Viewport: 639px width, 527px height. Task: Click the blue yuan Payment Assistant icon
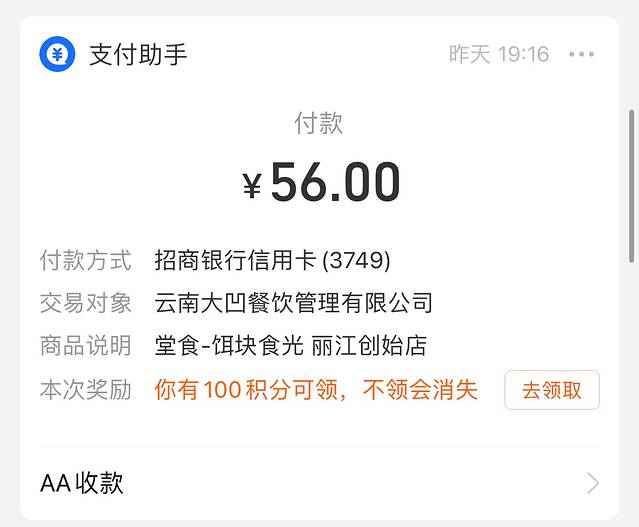(57, 54)
